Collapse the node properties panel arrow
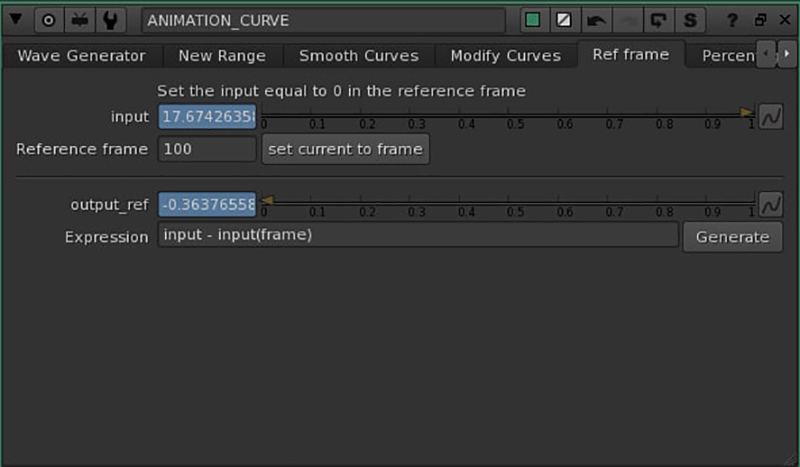Viewport: 800px width, 467px height. click(16, 20)
